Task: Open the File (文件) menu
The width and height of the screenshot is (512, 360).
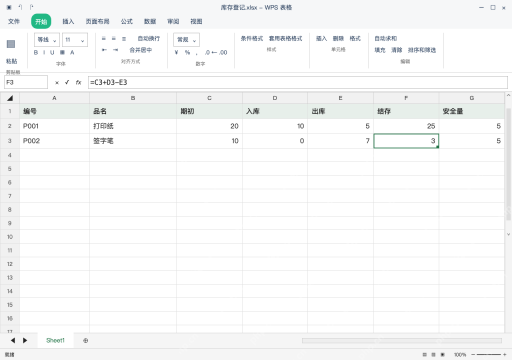Action: [14, 21]
